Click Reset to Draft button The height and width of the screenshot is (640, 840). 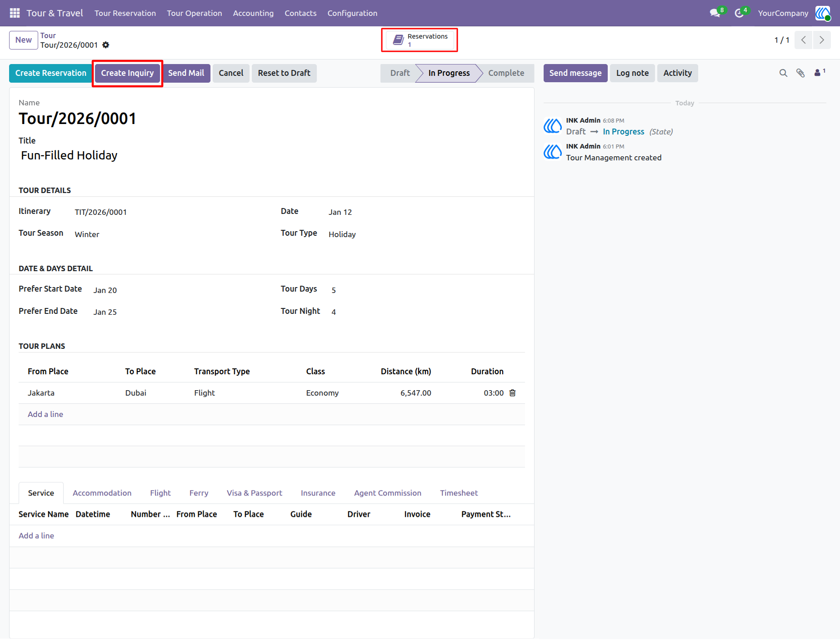284,73
